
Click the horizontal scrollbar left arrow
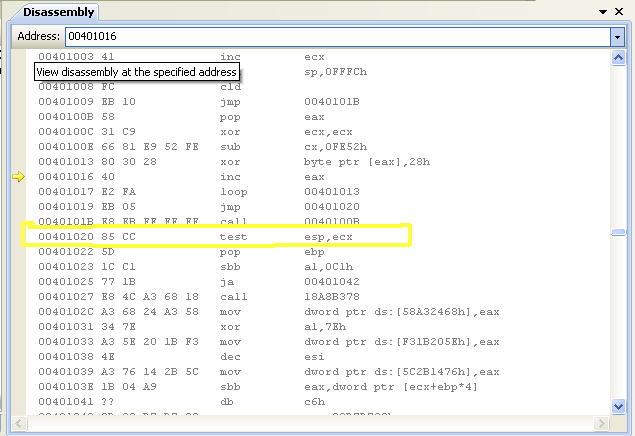[x=18, y=423]
